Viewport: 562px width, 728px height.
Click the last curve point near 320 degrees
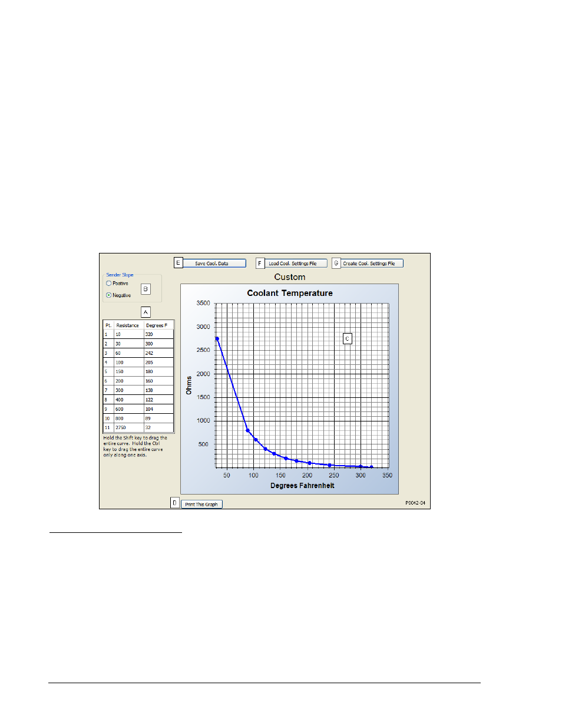[x=371, y=467]
